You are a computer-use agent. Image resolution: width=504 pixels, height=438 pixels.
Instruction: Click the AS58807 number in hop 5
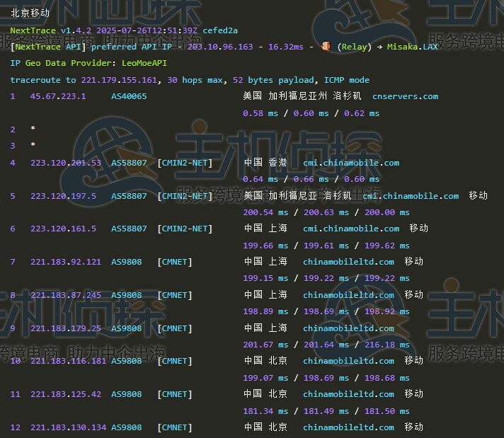(x=129, y=196)
